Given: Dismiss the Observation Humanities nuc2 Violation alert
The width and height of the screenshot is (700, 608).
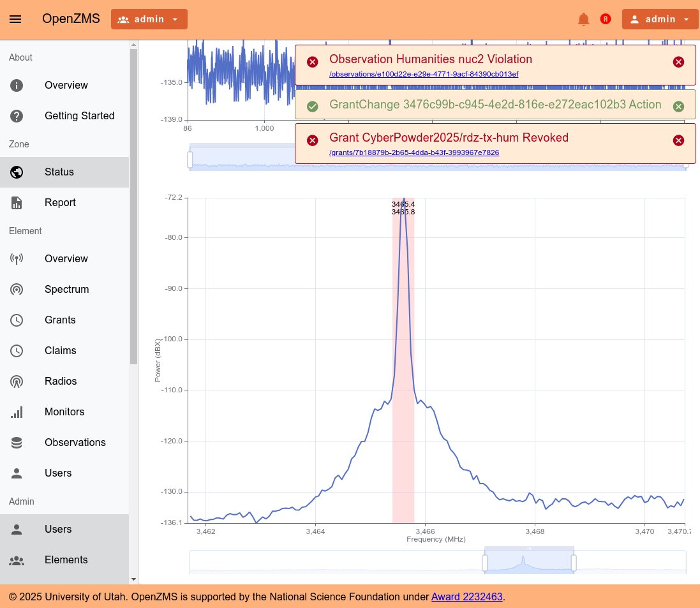Looking at the screenshot, I should point(678,62).
